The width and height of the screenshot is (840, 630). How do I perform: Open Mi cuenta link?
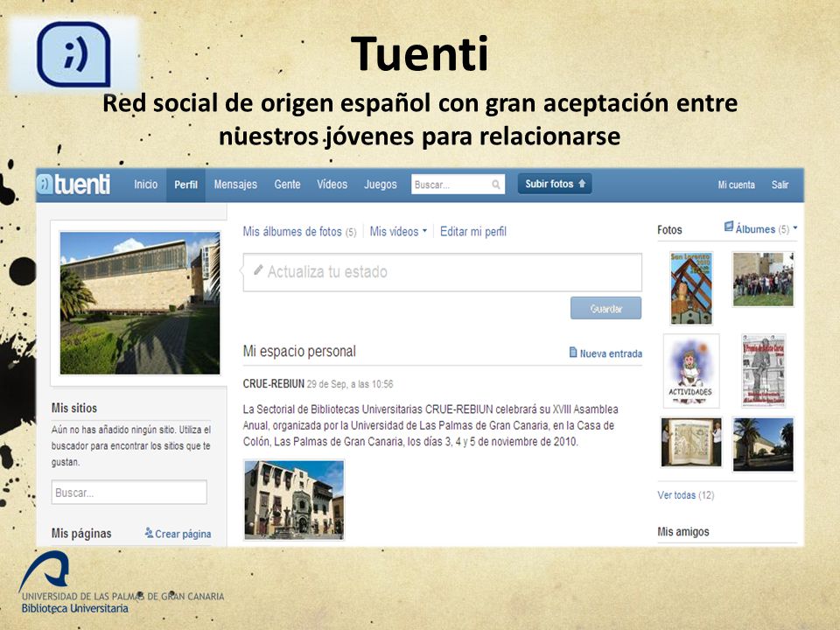pyautogui.click(x=736, y=185)
